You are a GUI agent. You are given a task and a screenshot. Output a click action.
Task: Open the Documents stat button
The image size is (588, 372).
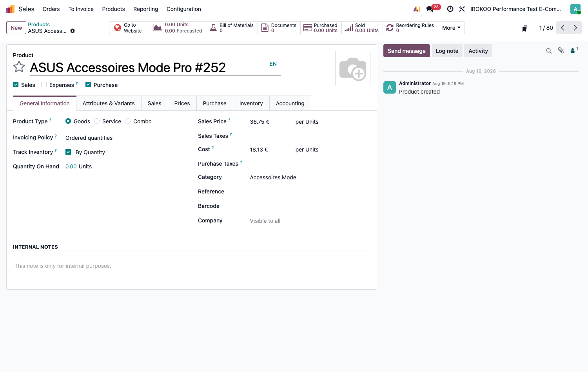(x=279, y=28)
